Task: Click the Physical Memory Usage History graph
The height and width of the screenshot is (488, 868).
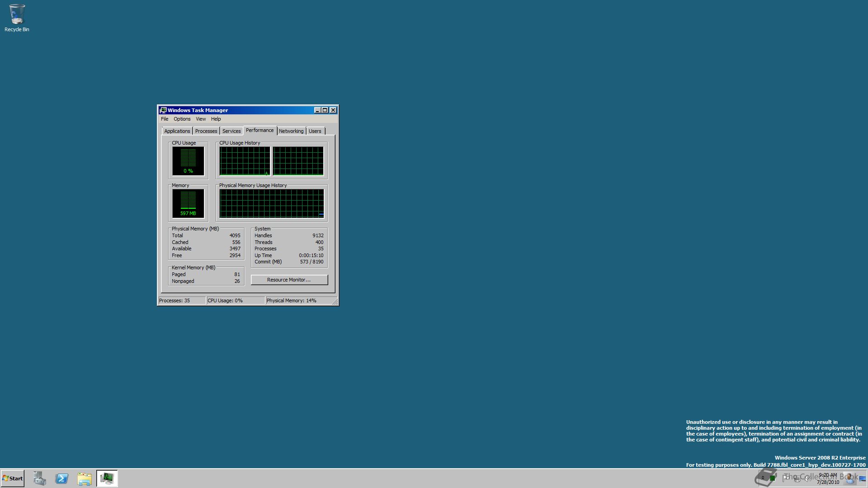Action: coord(272,203)
